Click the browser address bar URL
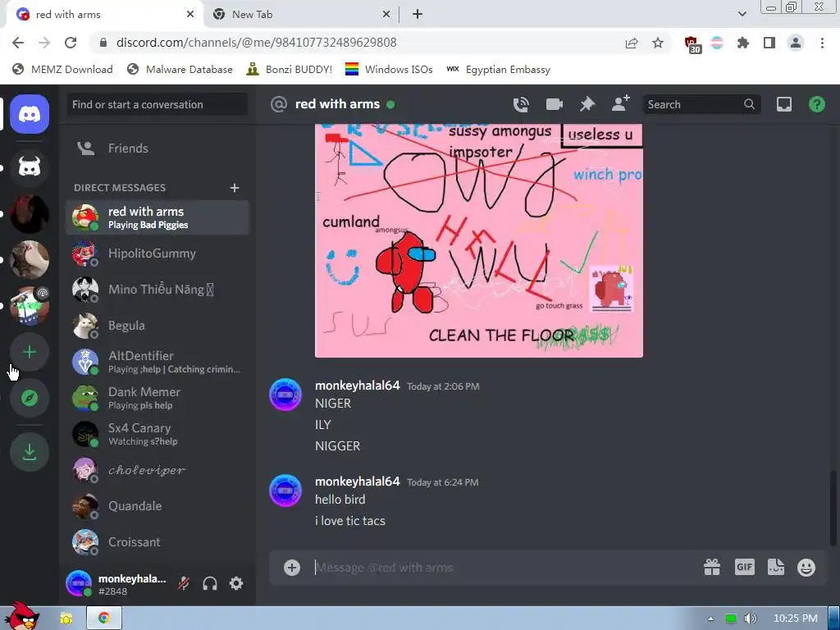 (256, 43)
